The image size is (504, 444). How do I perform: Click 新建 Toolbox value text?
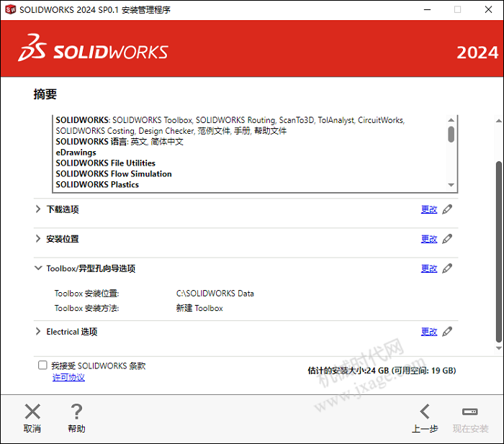pos(199,308)
